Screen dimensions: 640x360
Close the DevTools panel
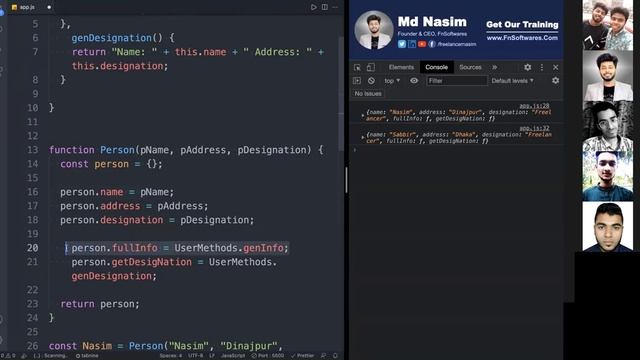pyautogui.click(x=556, y=67)
